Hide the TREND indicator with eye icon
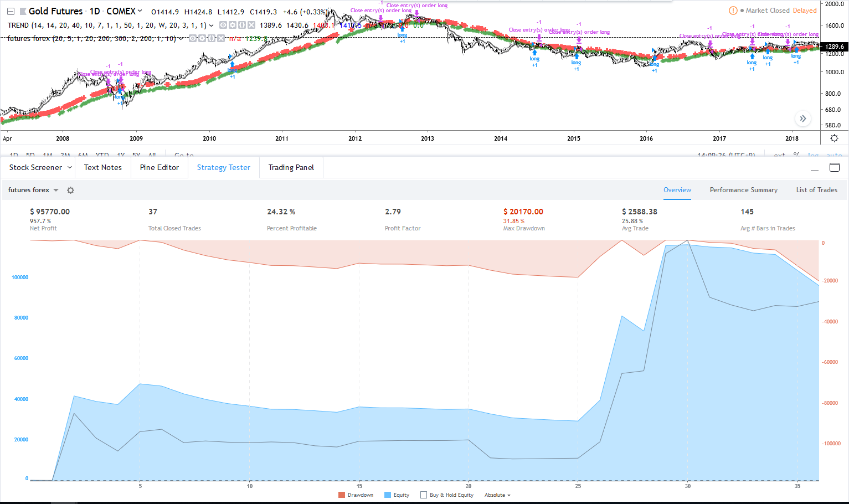Screen dimensions: 849x504 pos(223,25)
